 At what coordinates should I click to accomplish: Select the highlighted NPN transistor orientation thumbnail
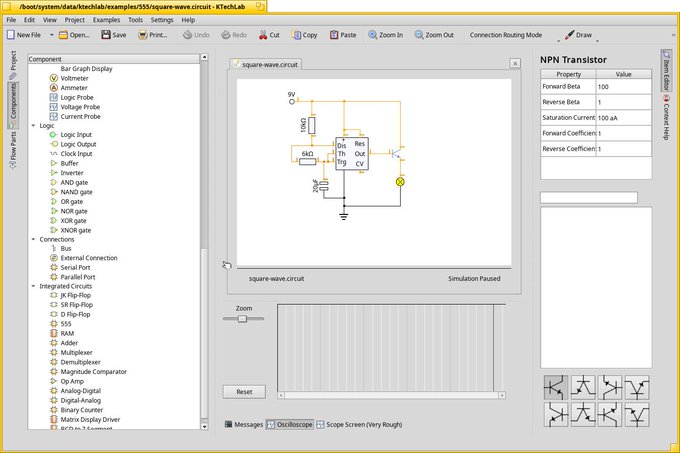(x=556, y=387)
